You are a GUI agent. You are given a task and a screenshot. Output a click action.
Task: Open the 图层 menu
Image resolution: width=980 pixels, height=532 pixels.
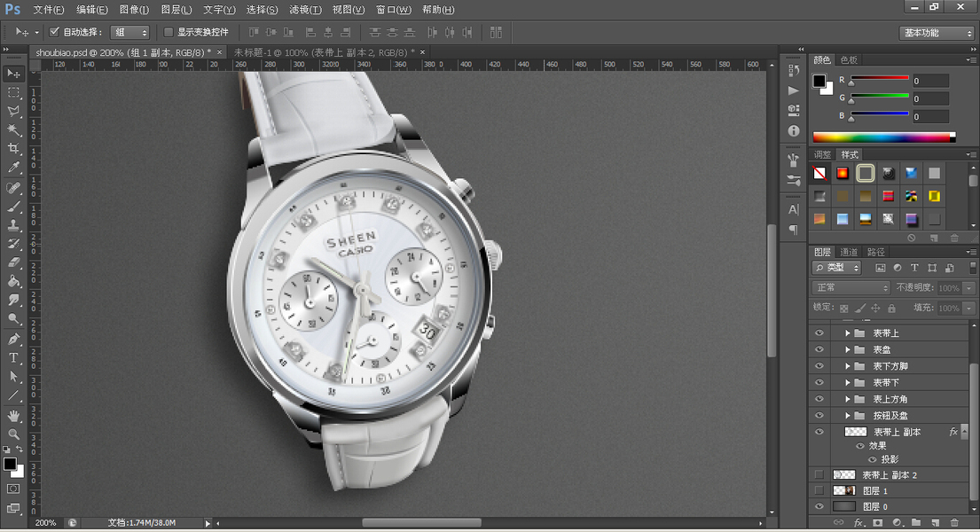click(x=176, y=10)
